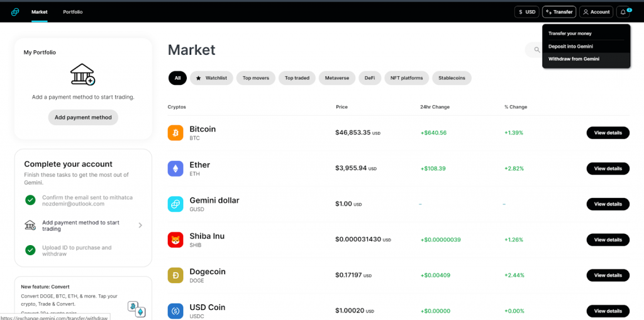Select the Top movers filter
The image size is (644, 320).
click(x=256, y=77)
